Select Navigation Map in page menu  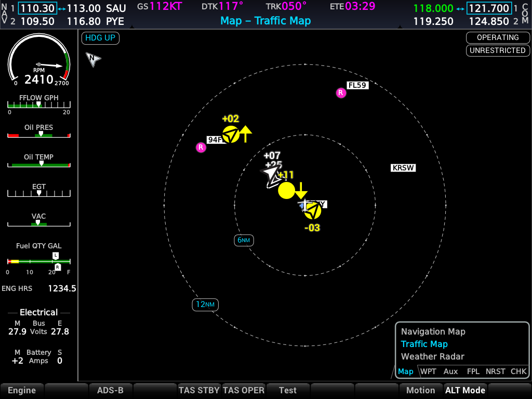point(433,331)
